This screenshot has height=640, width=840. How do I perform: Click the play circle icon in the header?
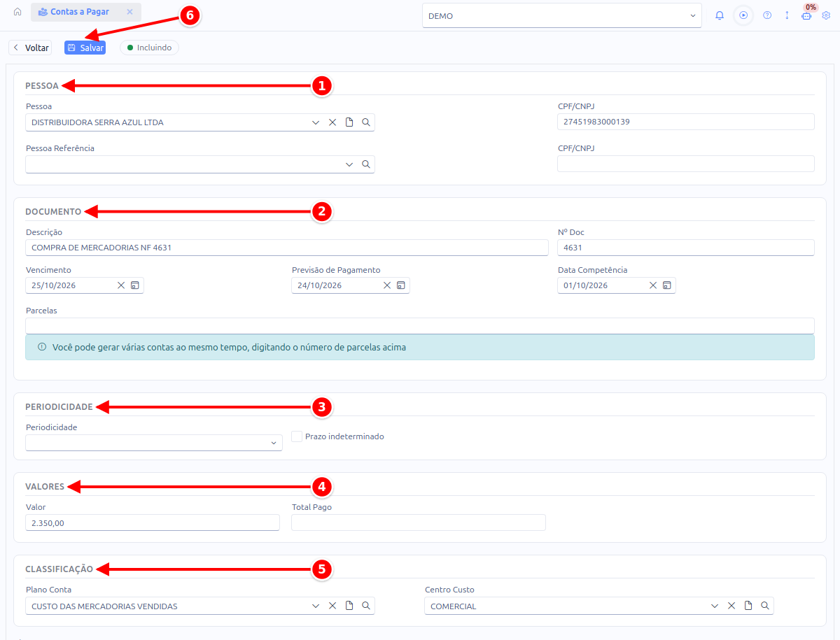(x=743, y=15)
